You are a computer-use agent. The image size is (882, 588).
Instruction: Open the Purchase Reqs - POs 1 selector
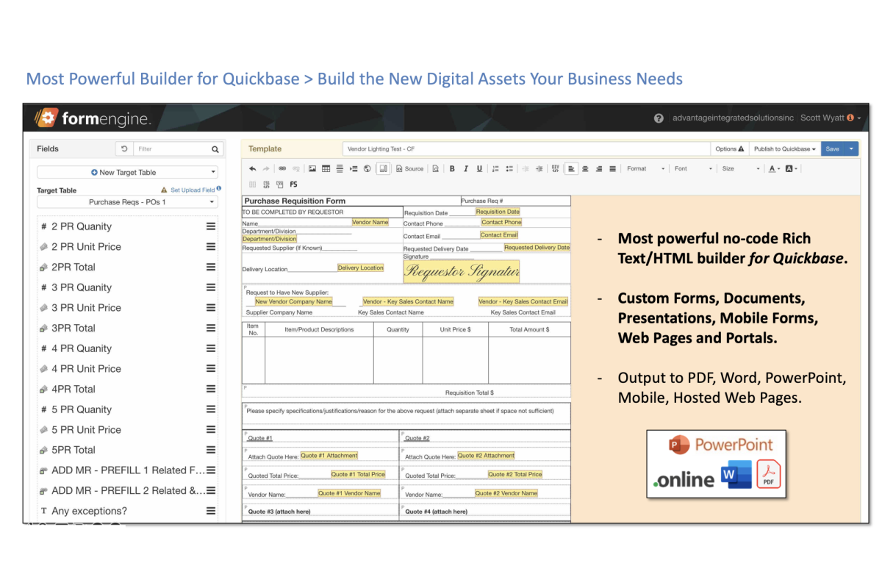click(x=126, y=202)
